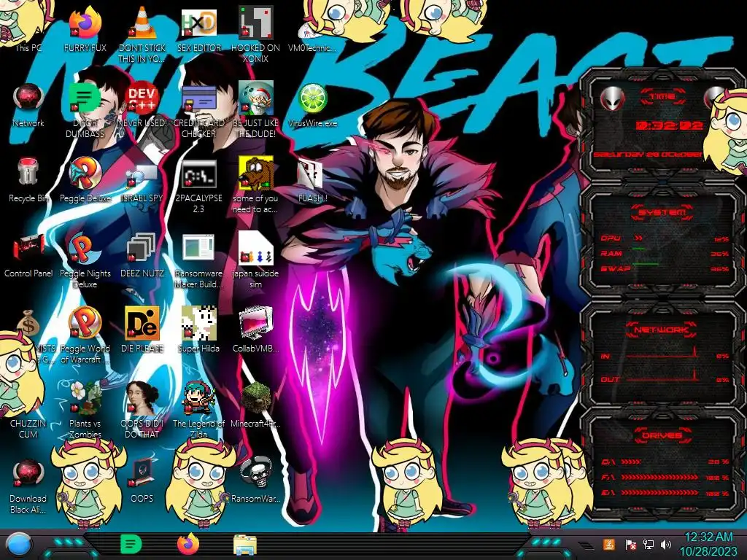Click the NETWORK widget header
The height and width of the screenshot is (560, 747).
pyautogui.click(x=662, y=330)
